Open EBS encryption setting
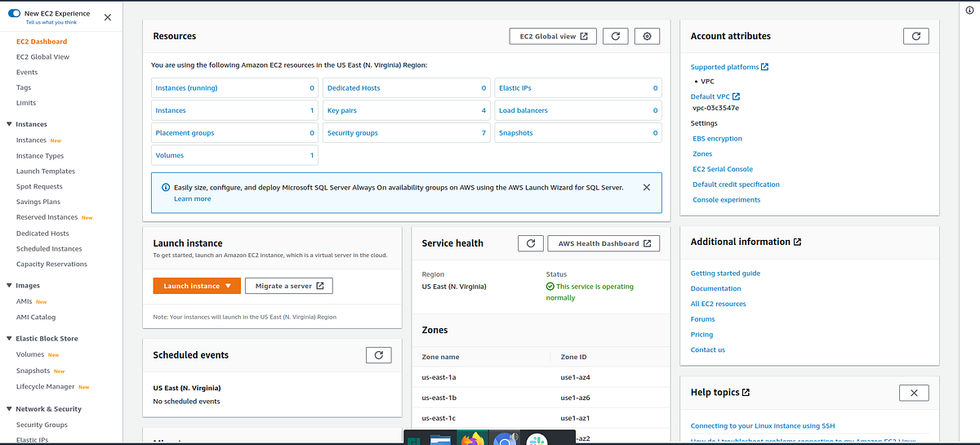The width and height of the screenshot is (980, 445). coord(717,139)
